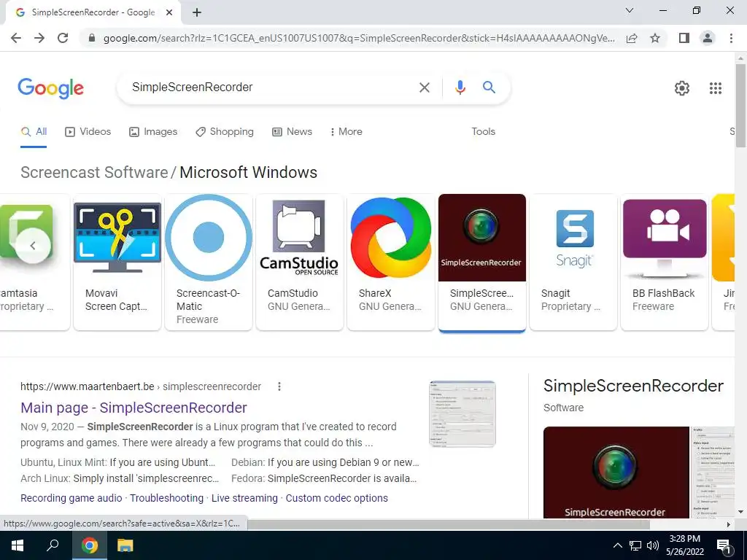747x560 pixels.
Task: Open the Chrome profile menu
Action: coord(708,38)
